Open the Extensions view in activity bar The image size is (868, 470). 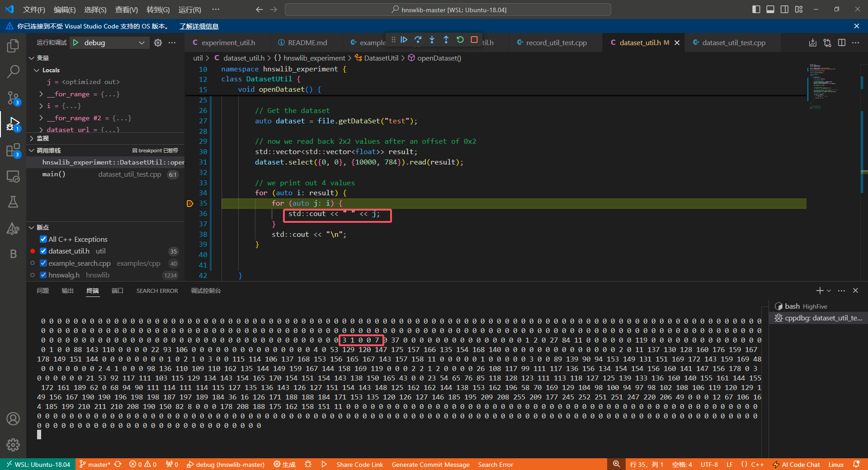point(13,150)
